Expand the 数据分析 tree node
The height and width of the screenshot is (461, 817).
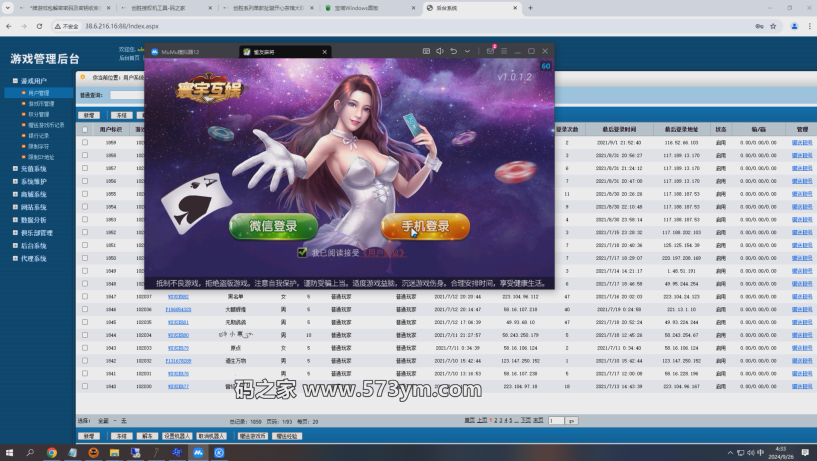click(15, 220)
